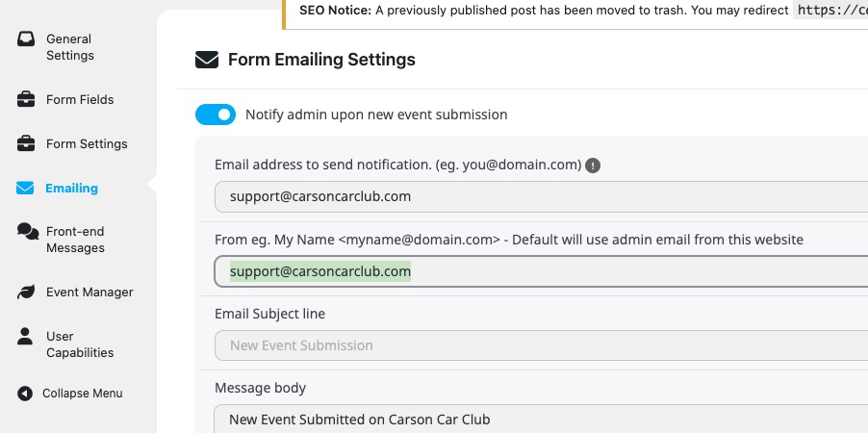This screenshot has height=433, width=868.
Task: Click the Form Fields briefcase icon
Action: (27, 99)
